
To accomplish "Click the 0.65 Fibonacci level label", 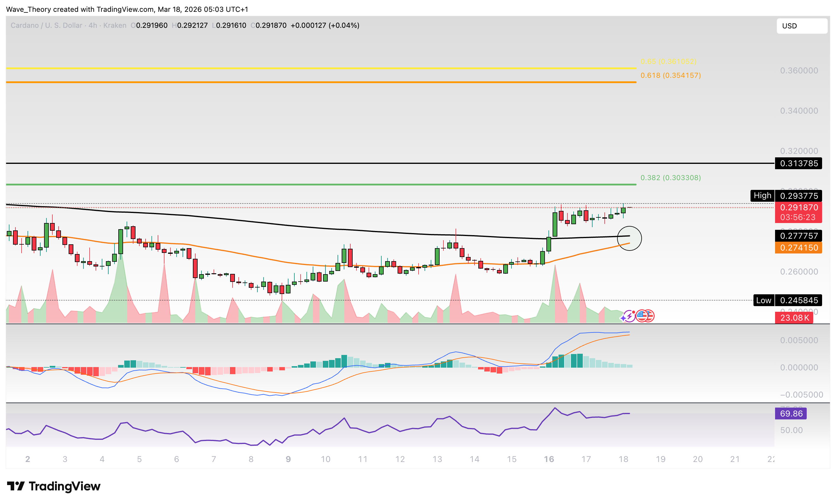I will (669, 62).
